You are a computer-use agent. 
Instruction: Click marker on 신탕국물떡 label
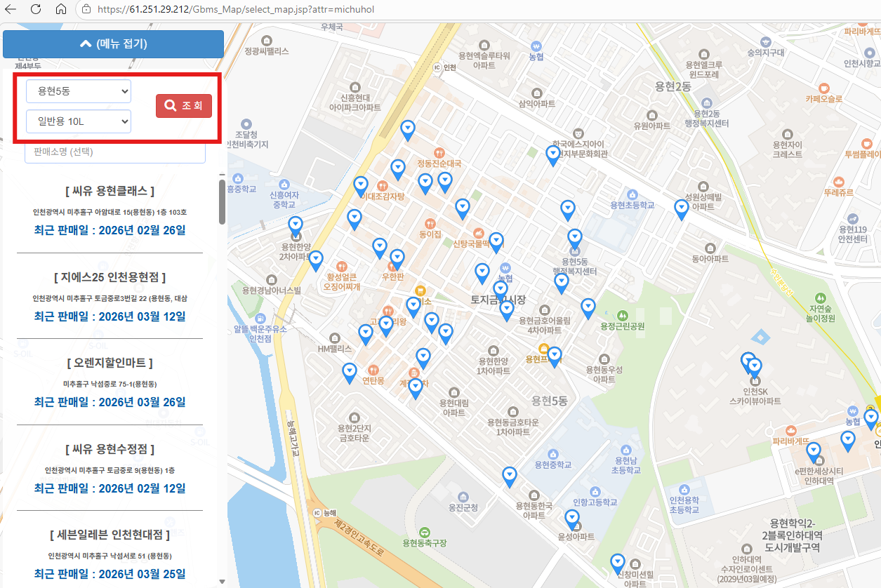pos(496,242)
